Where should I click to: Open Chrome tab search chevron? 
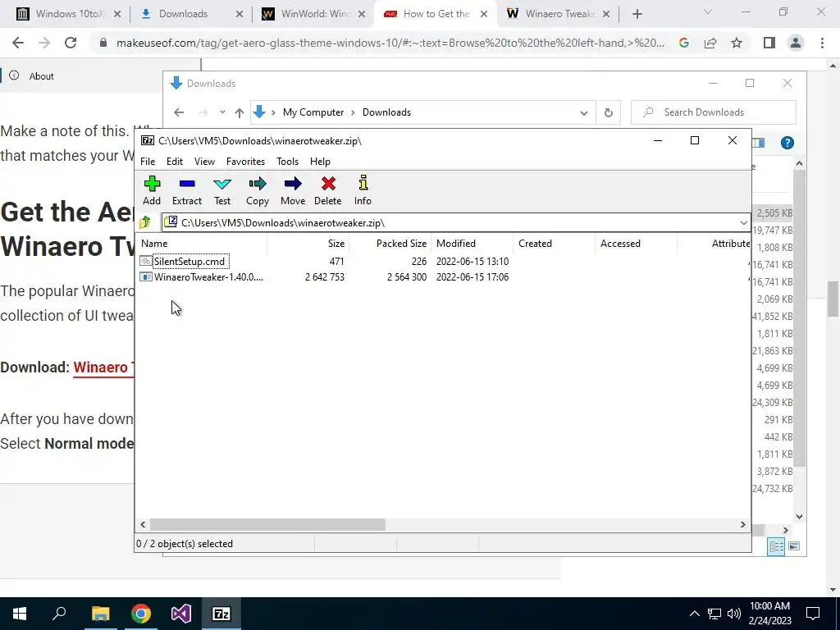point(708,11)
